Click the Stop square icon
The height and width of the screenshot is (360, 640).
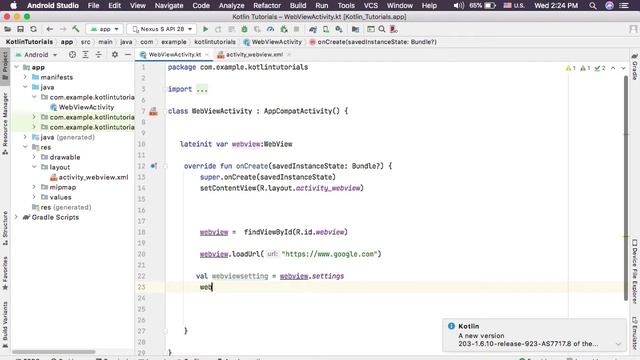(297, 29)
